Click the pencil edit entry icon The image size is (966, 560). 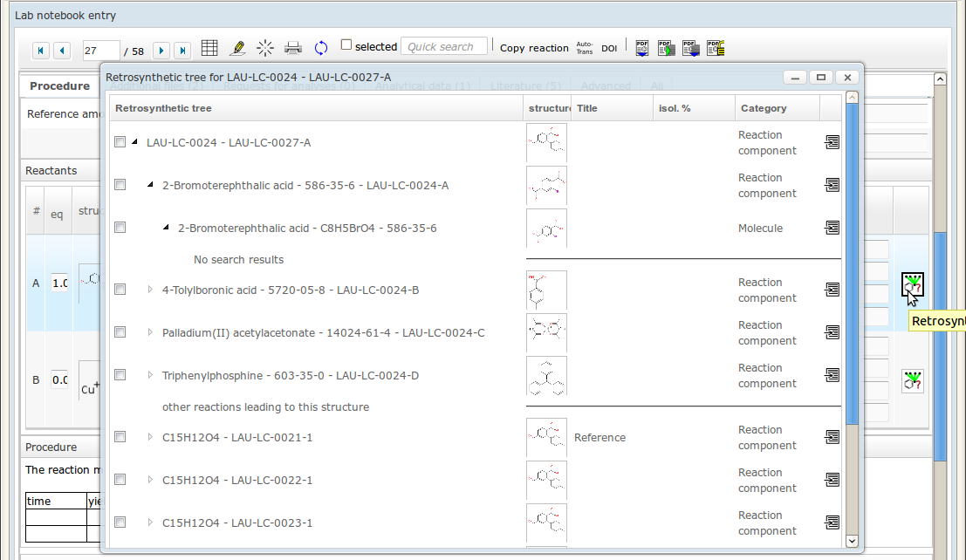(x=237, y=48)
